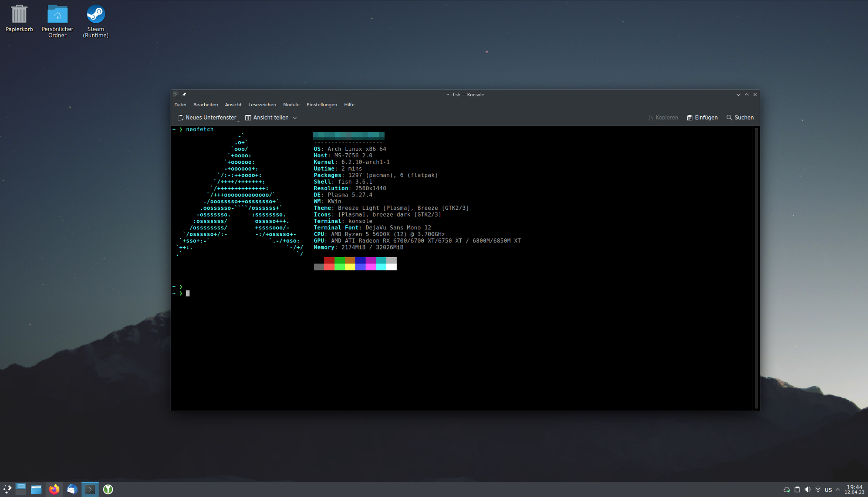Expand hidden system tray icons arrow
This screenshot has width=868, height=497.
click(x=838, y=490)
